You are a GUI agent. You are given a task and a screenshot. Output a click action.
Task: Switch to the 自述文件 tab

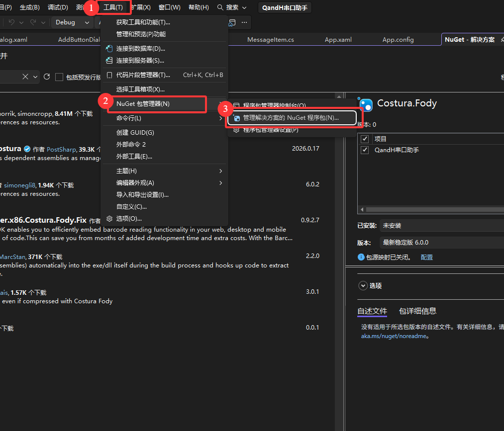[372, 311]
